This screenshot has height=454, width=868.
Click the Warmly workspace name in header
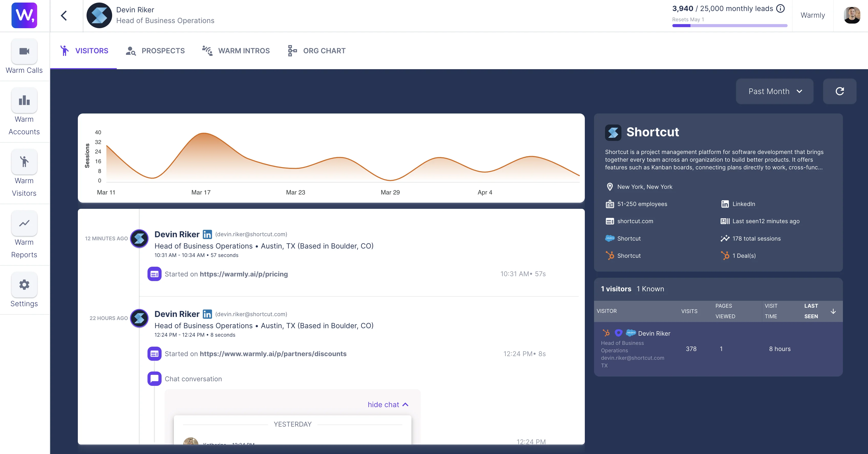(x=812, y=16)
